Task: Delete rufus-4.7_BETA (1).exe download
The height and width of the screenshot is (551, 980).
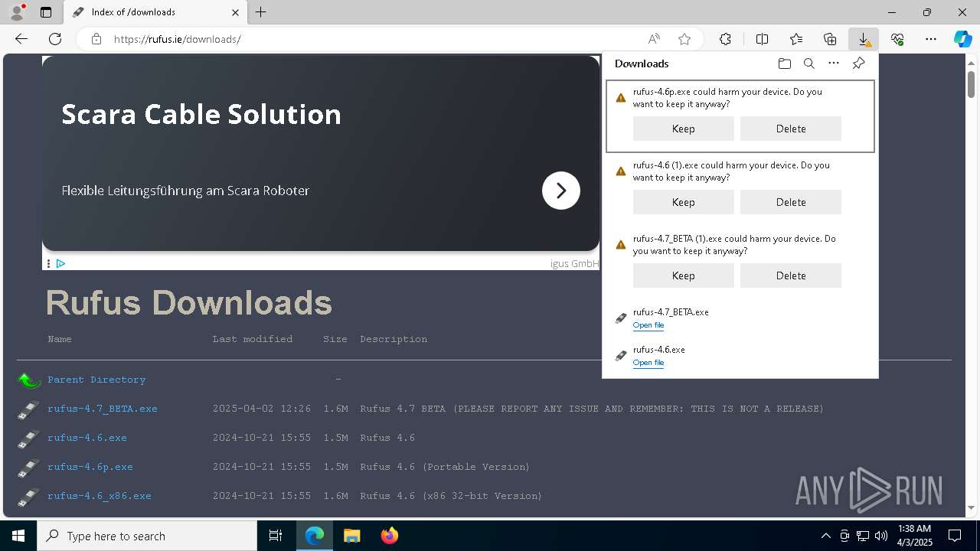Action: [791, 275]
